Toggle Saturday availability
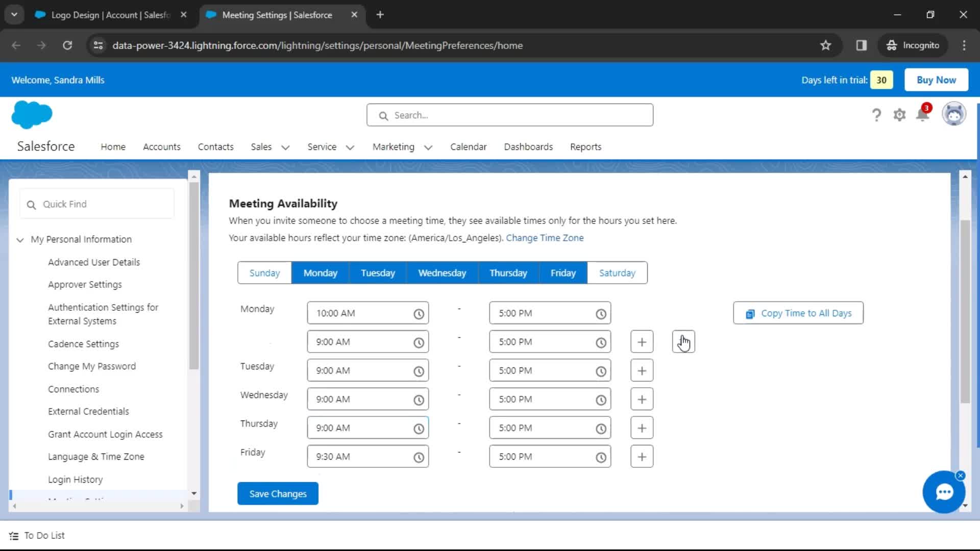Screen dimensions: 980x551 tap(617, 273)
